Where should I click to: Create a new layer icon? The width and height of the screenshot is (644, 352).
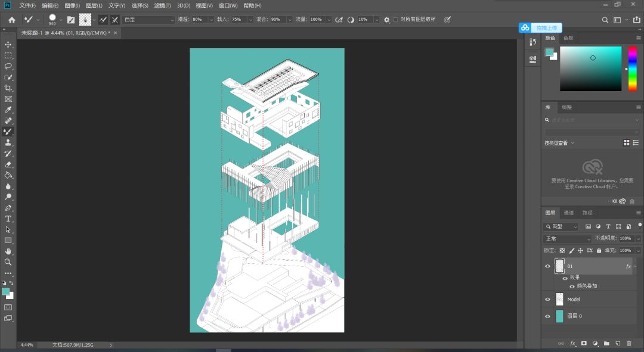[618, 344]
